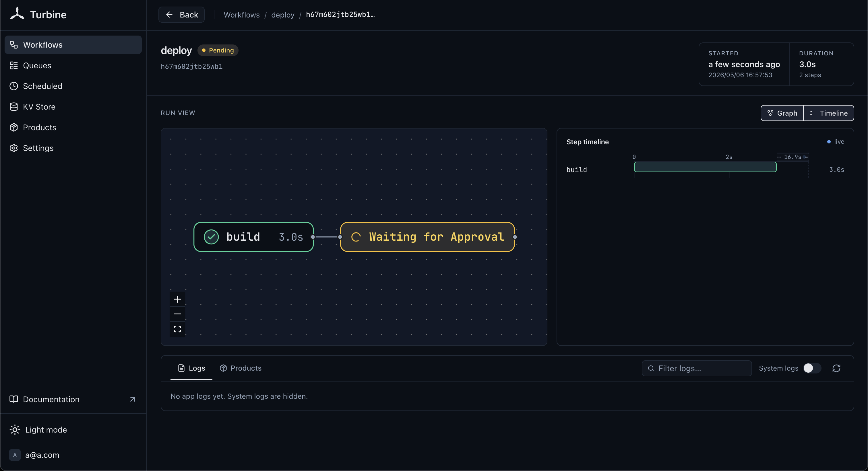
Task: Open the Products sidebar item
Action: click(73, 127)
